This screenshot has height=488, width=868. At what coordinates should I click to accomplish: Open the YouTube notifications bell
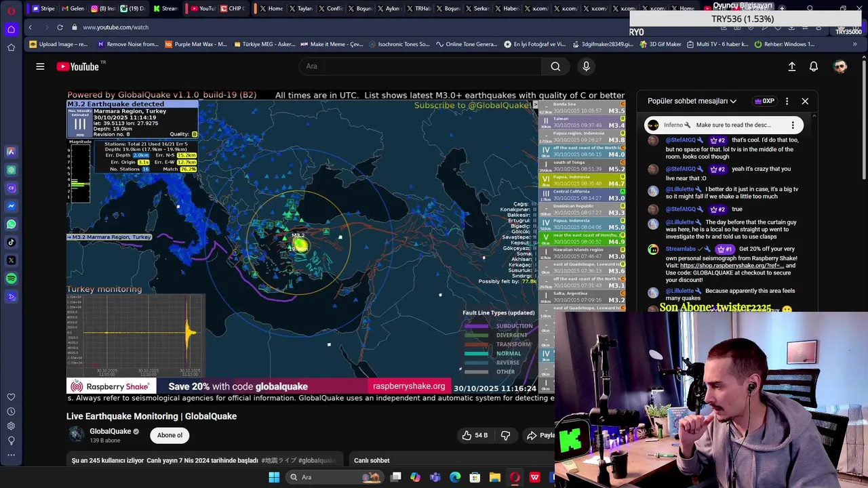coord(814,66)
